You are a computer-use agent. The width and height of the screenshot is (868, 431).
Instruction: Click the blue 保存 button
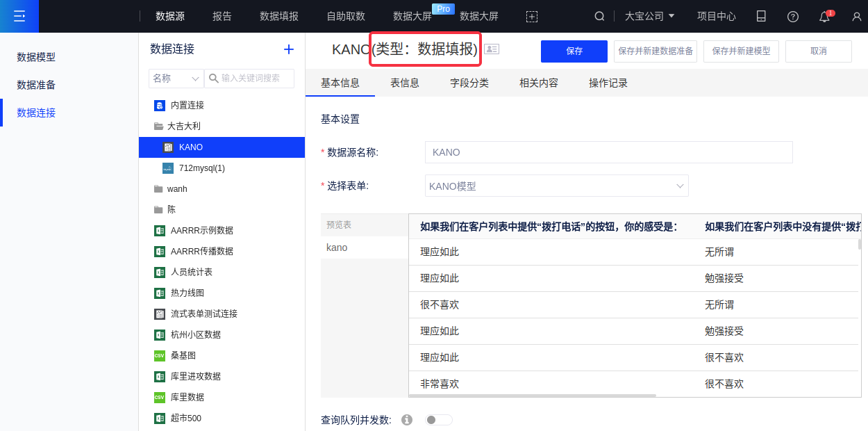tap(574, 51)
